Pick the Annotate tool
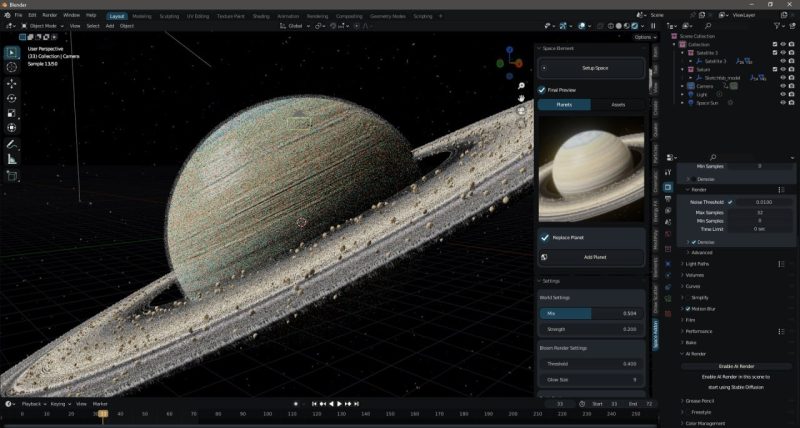800x428 pixels. coord(12,143)
